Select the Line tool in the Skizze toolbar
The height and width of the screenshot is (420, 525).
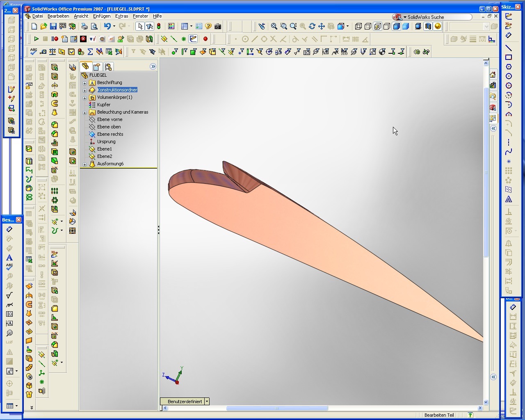pos(509,48)
